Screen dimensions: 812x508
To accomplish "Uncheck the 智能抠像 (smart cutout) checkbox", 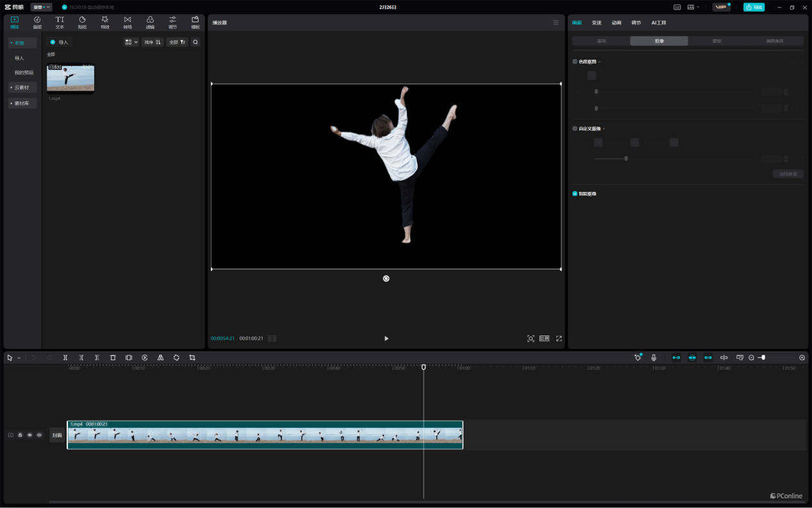I will point(575,194).
